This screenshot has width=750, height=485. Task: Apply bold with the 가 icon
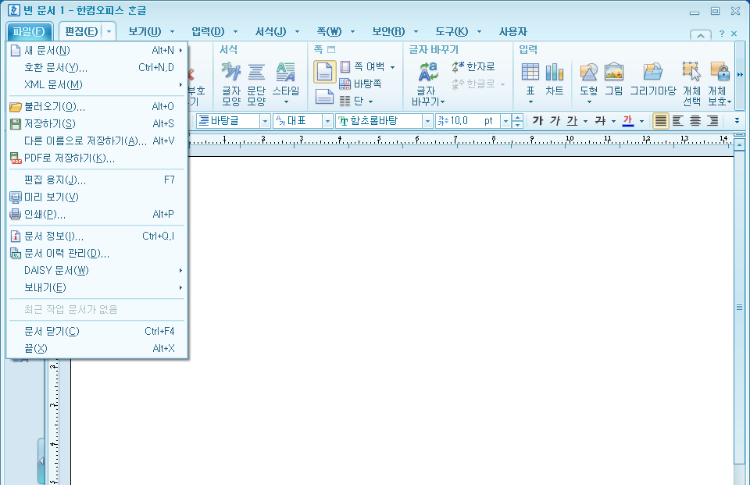click(538, 121)
